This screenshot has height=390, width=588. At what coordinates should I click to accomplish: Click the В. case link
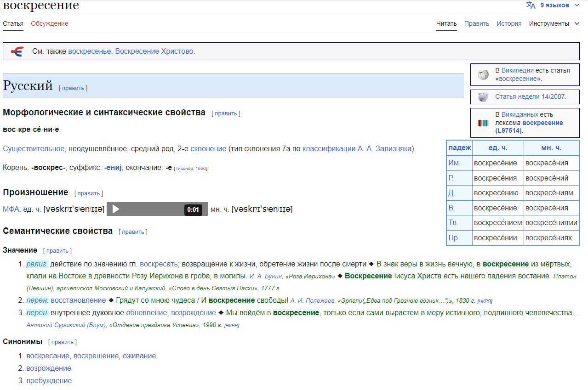(451, 208)
